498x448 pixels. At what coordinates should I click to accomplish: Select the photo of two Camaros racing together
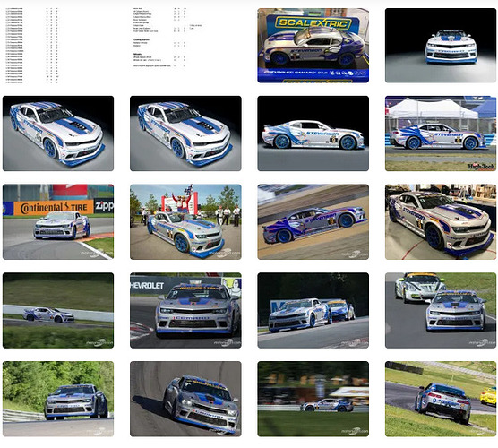[313, 310]
